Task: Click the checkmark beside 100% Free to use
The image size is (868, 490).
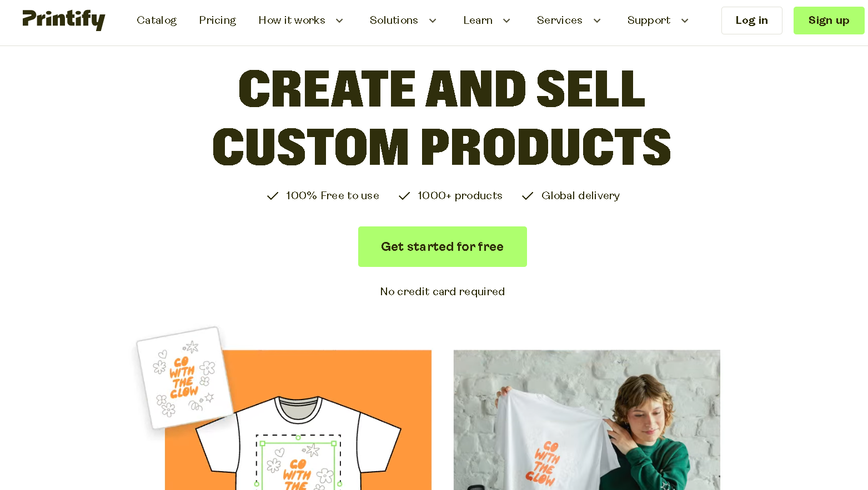Action: click(x=273, y=196)
